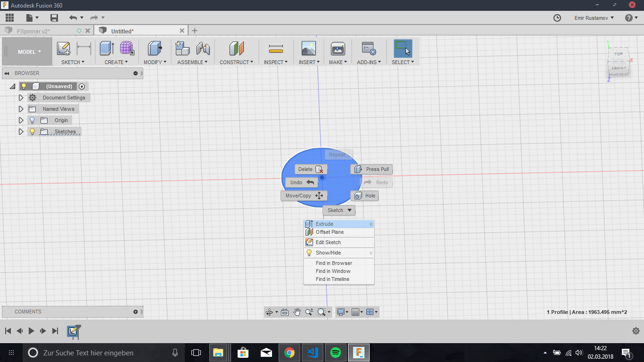
Task: Toggle Sketches folder visibility lightbulb
Action: 33,132
